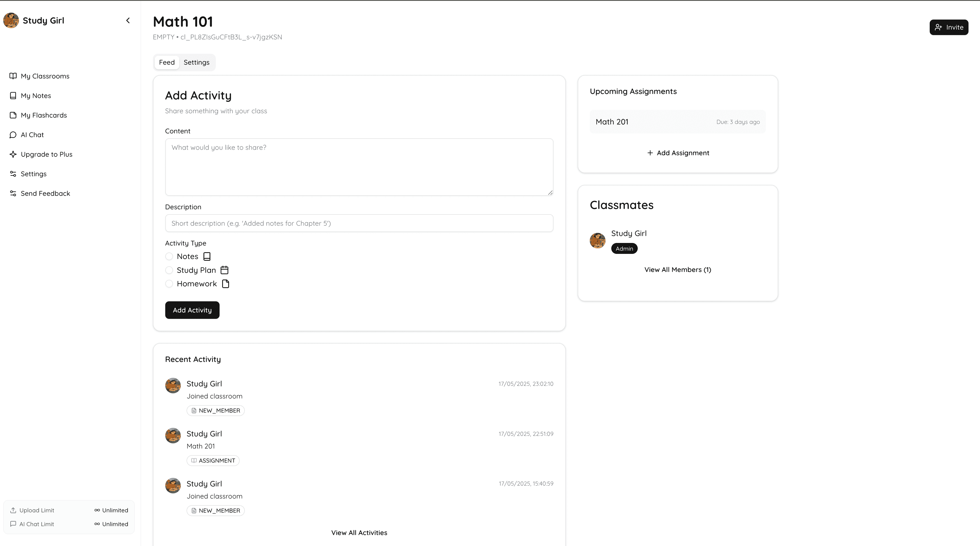The width and height of the screenshot is (980, 546).
Task: Open View All Members link
Action: (678, 269)
